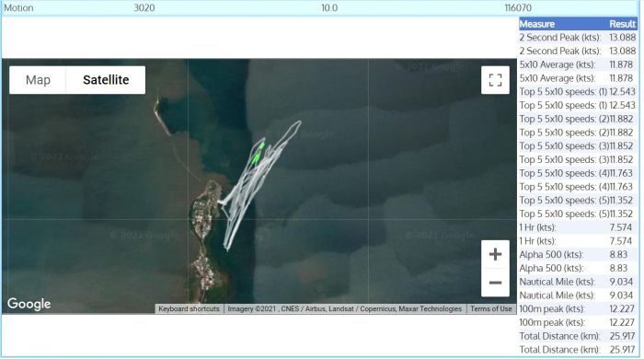Select the first 100m peak (kts) row

click(x=578, y=309)
